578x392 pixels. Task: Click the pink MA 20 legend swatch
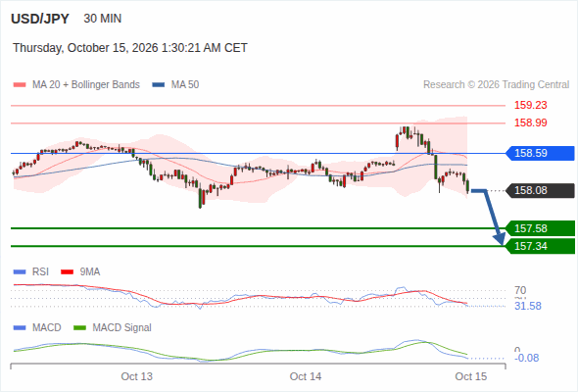click(x=20, y=85)
